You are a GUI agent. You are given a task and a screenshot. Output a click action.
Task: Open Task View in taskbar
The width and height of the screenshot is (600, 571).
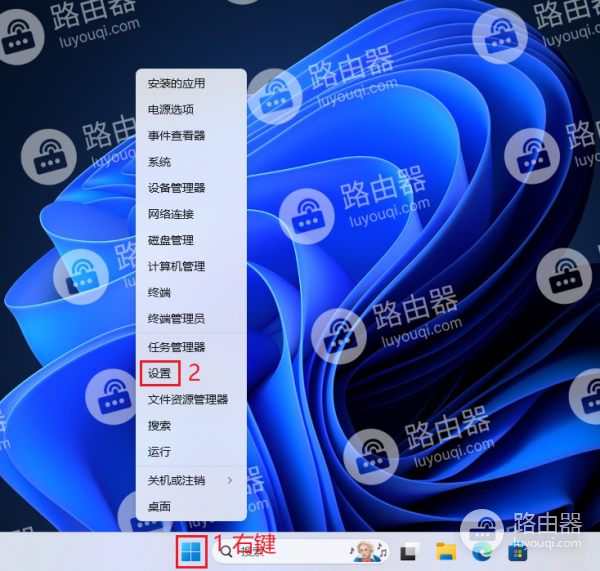[409, 552]
